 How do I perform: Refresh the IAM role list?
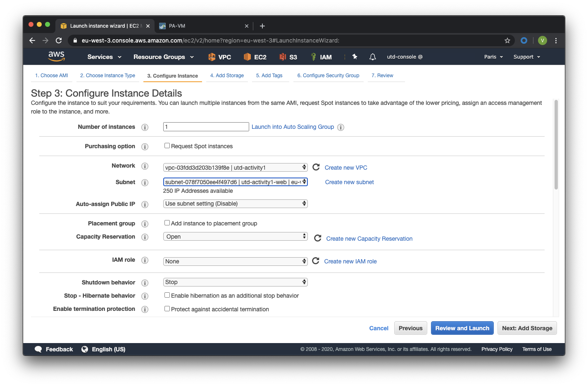point(316,260)
